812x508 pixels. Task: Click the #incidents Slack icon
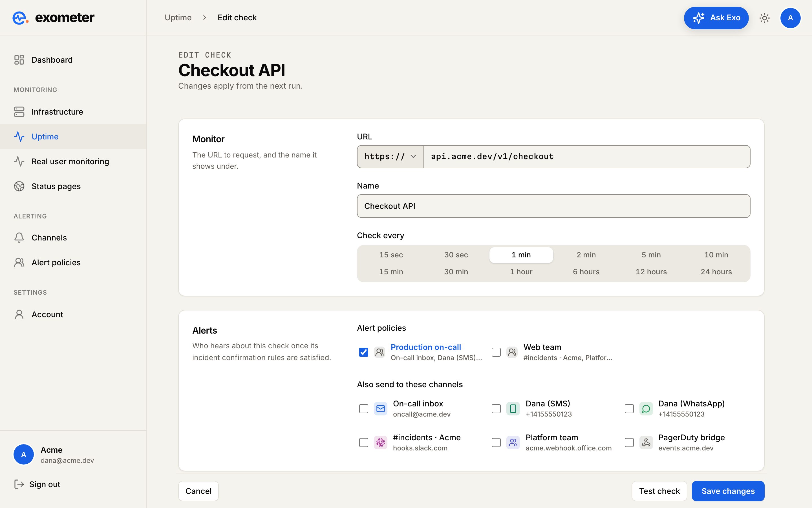click(381, 443)
